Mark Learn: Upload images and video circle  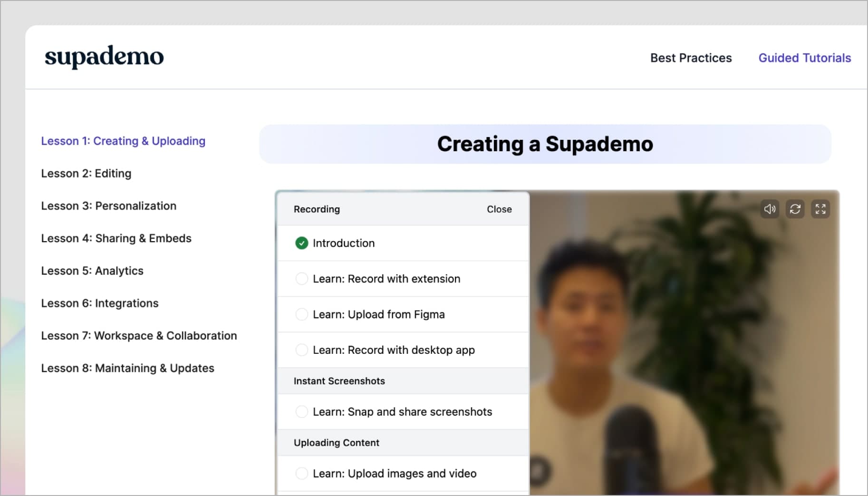coord(301,474)
